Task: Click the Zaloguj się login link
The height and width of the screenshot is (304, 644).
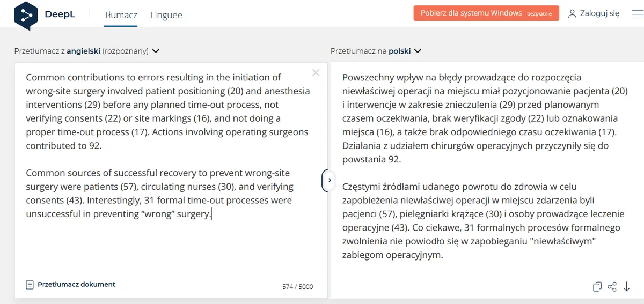Action: [599, 13]
